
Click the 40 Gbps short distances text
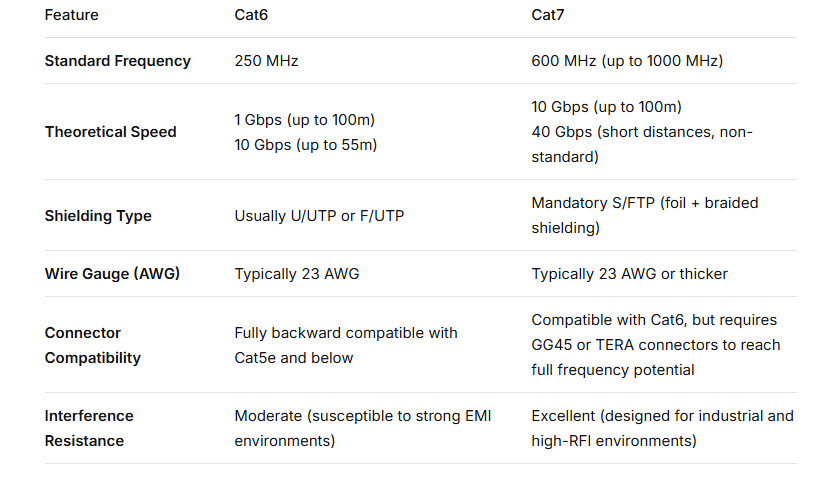642,144
